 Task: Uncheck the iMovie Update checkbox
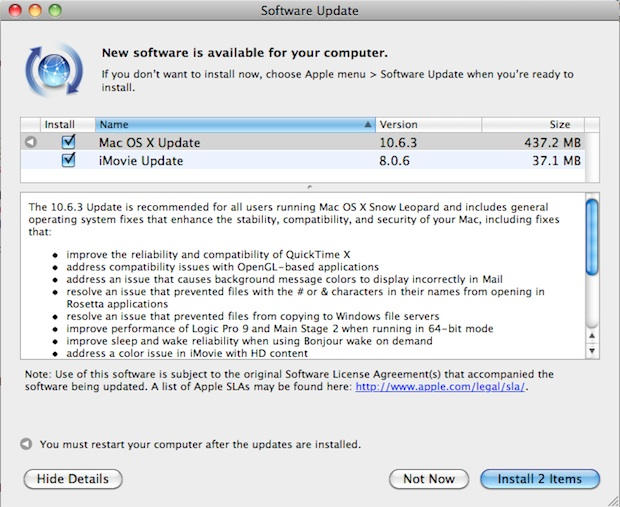(x=68, y=160)
